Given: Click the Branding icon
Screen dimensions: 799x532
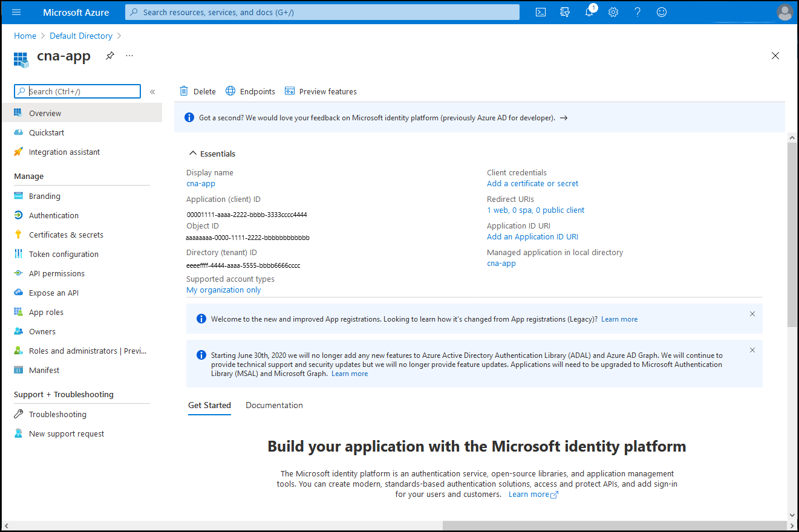Looking at the screenshot, I should click(18, 196).
